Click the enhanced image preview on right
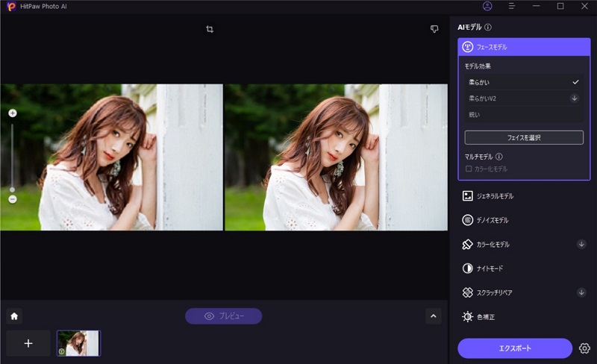Viewport: 597px width, 364px height. 337,157
